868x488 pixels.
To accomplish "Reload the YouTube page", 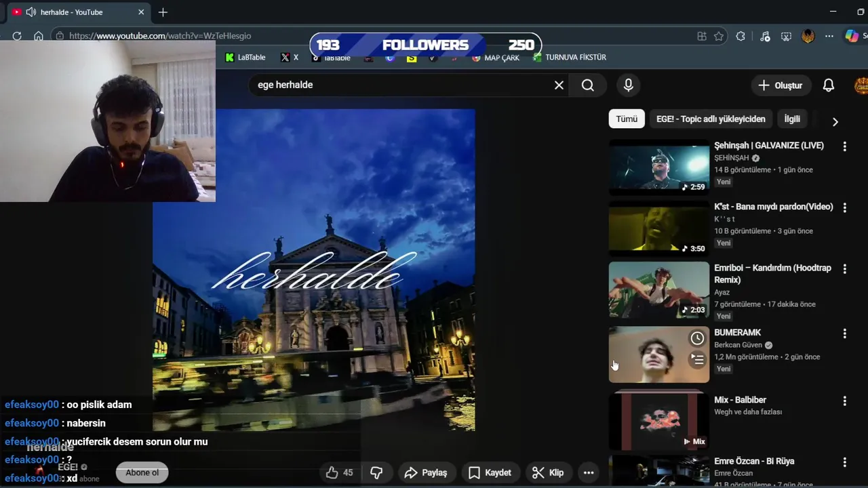I will [17, 36].
